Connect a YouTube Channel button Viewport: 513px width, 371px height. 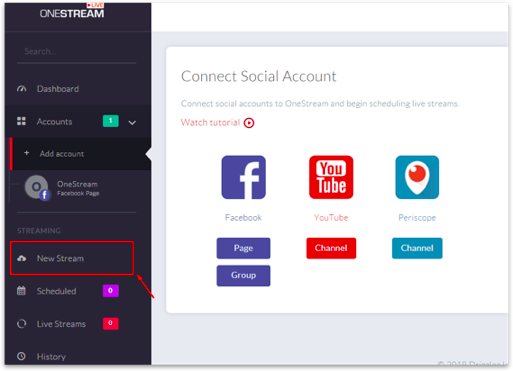click(331, 248)
